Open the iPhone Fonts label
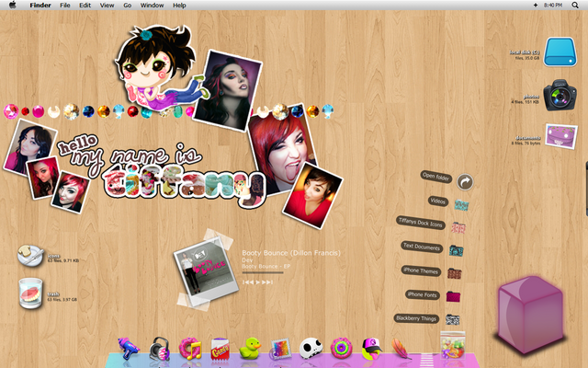 423,294
